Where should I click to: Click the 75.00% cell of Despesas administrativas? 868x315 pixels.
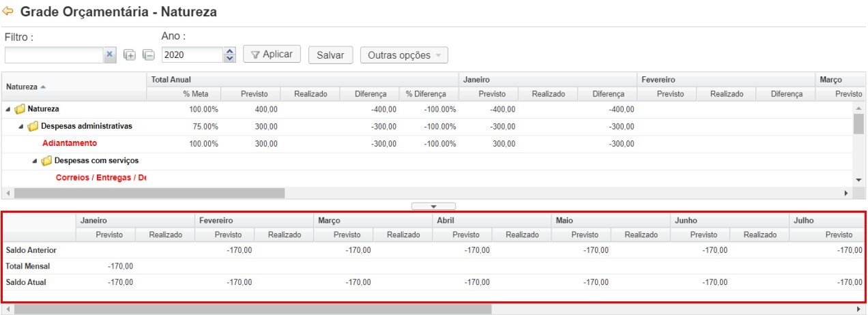coord(204,126)
